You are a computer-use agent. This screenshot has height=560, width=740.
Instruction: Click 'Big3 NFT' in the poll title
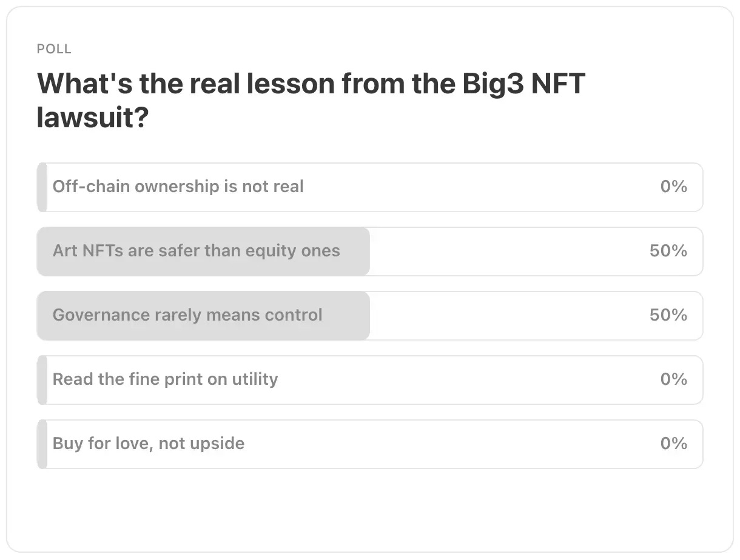(x=523, y=84)
